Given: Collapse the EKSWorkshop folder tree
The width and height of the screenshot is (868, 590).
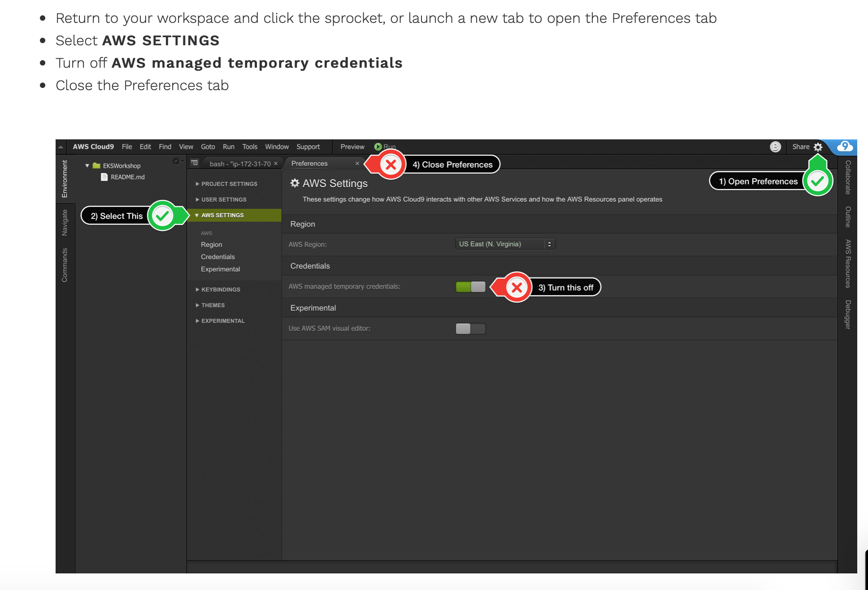Looking at the screenshot, I should (x=87, y=165).
